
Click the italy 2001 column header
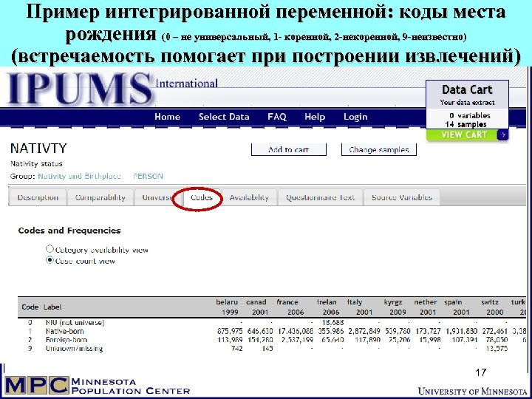[x=360, y=307]
